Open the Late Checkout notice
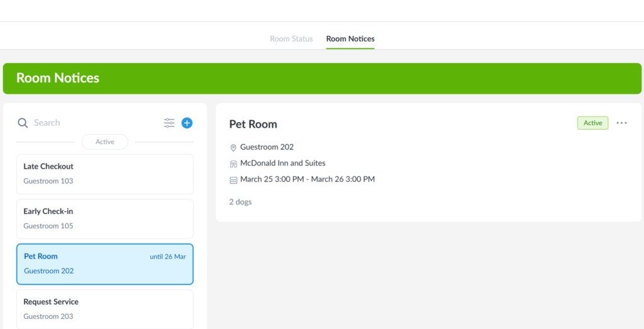 click(x=105, y=174)
